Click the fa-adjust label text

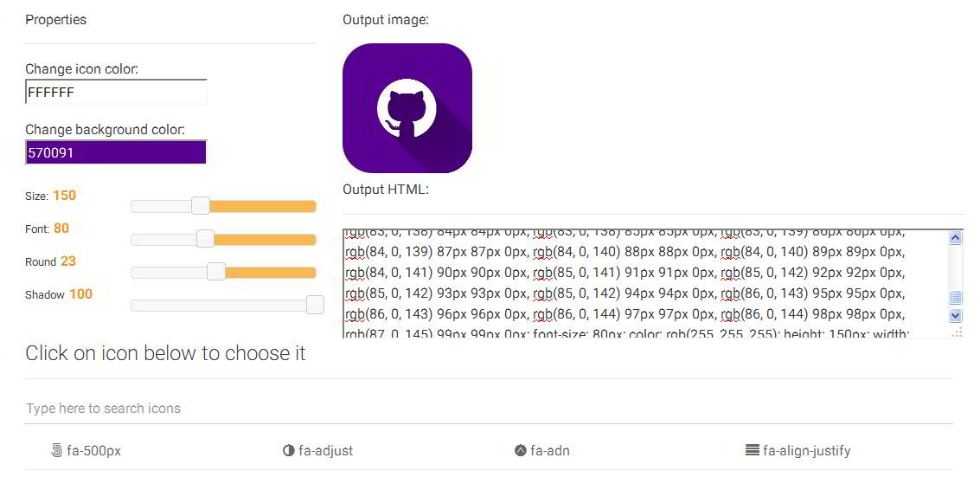coord(325,451)
